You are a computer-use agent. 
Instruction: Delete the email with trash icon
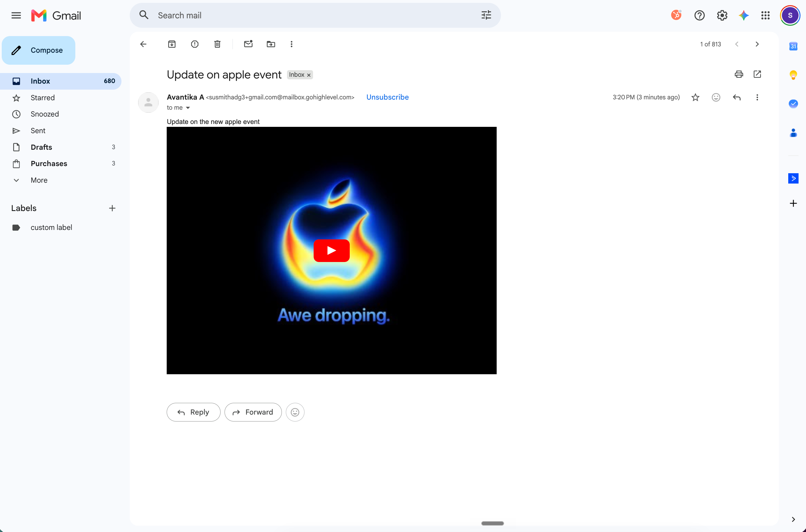[217, 44]
